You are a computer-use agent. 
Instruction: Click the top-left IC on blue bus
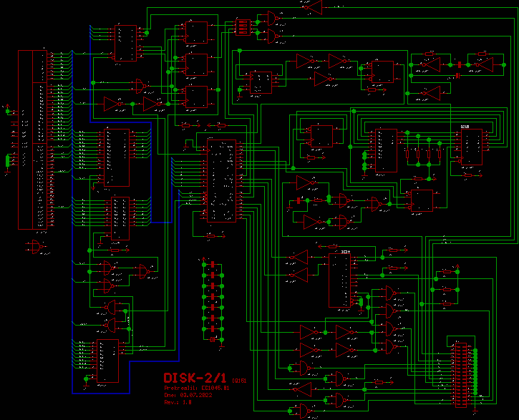[x=125, y=43]
